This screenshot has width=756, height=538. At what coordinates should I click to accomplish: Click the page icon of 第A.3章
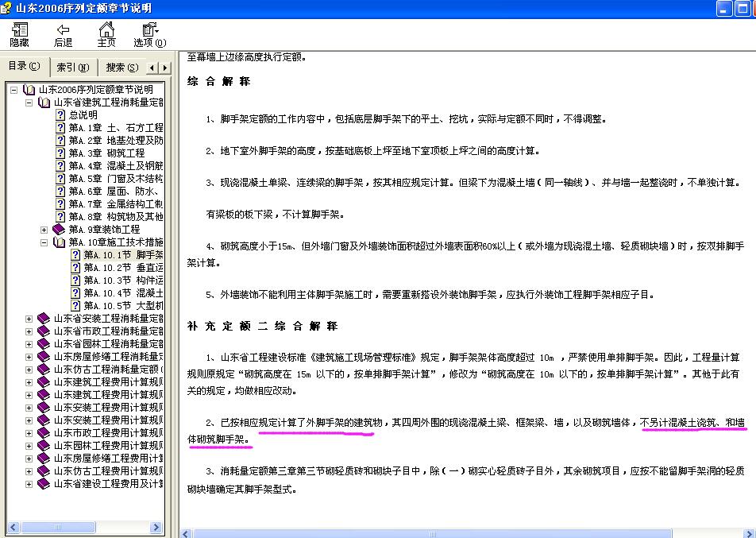pyautogui.click(x=60, y=153)
